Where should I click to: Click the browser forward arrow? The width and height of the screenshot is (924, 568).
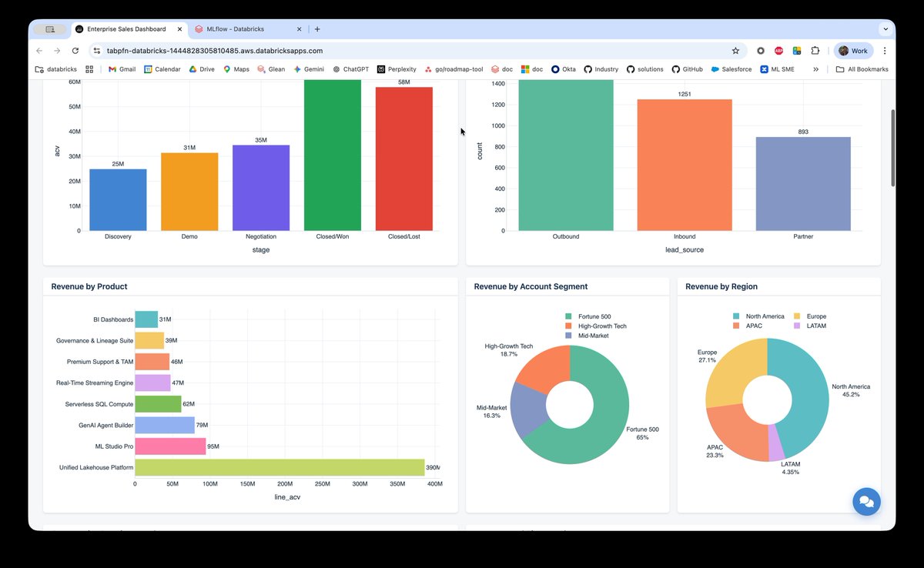(57, 51)
